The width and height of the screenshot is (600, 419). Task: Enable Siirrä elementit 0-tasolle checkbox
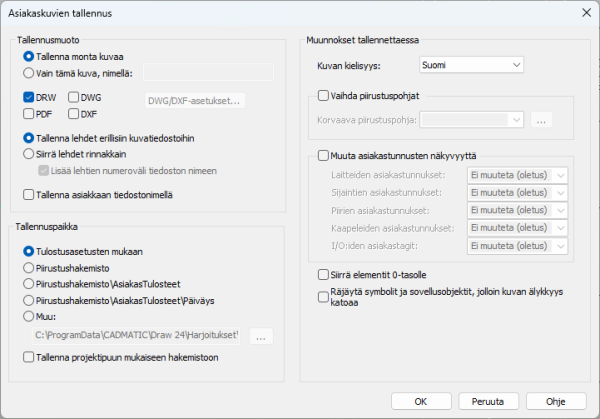pos(322,273)
